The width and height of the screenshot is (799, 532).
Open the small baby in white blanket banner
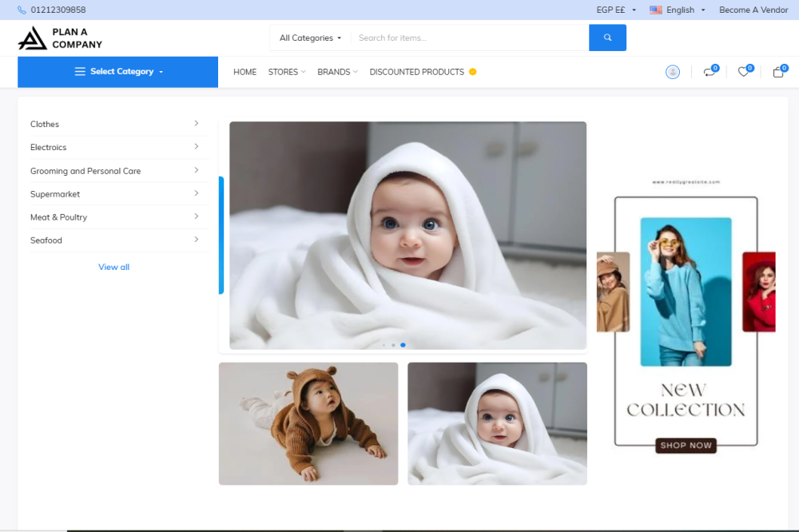497,423
